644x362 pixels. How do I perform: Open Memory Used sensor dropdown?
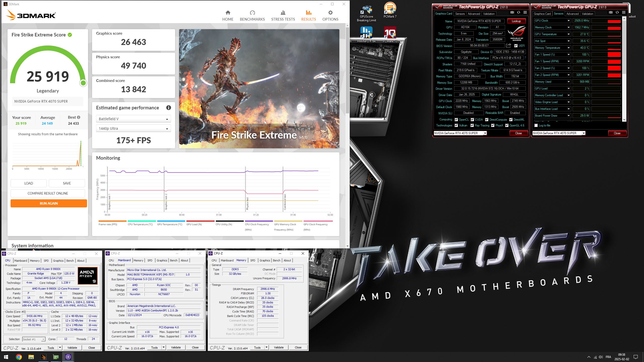[568, 82]
